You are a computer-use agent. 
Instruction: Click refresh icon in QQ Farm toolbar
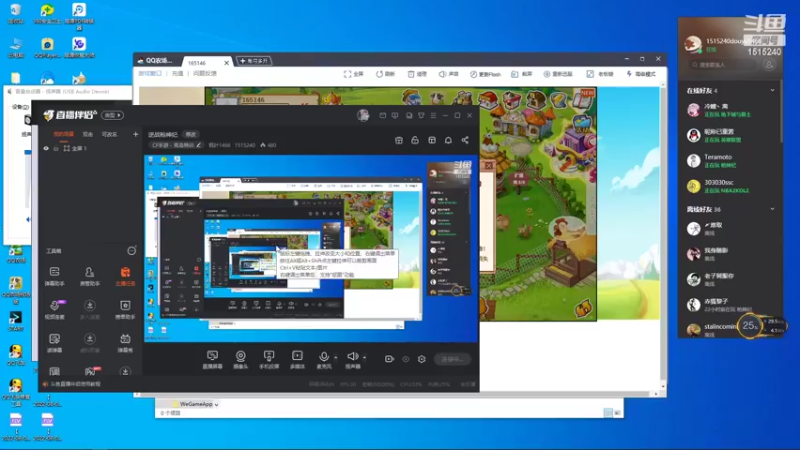tap(379, 74)
